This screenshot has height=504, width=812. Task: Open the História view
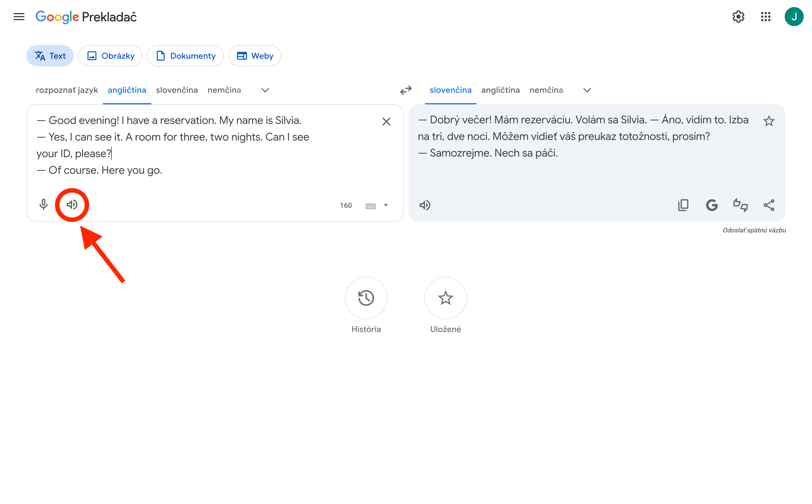tap(366, 298)
